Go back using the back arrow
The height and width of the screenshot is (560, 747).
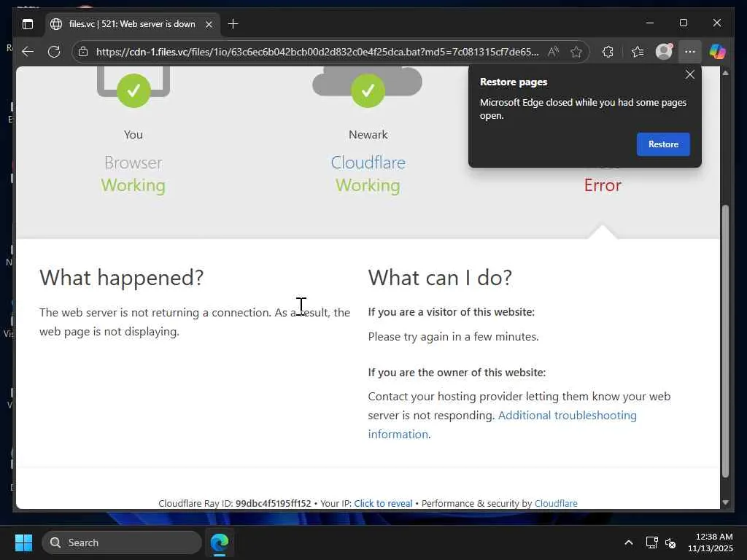[x=28, y=52]
